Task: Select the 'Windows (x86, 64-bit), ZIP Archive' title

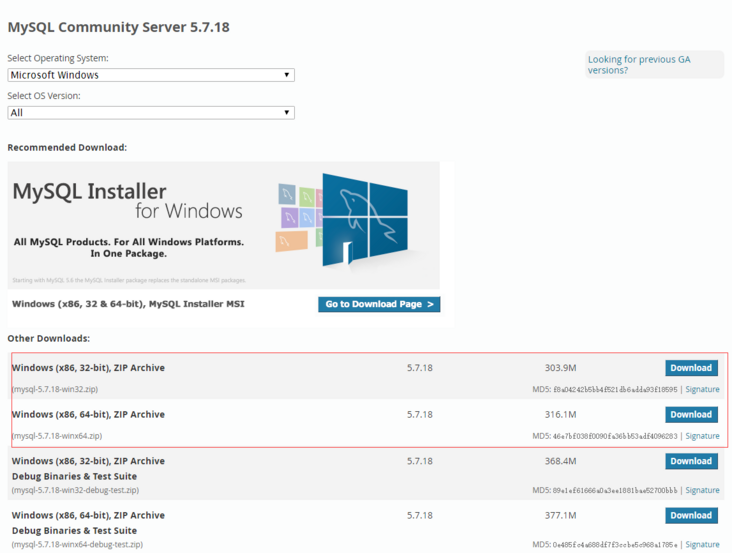Action: pyautogui.click(x=88, y=414)
